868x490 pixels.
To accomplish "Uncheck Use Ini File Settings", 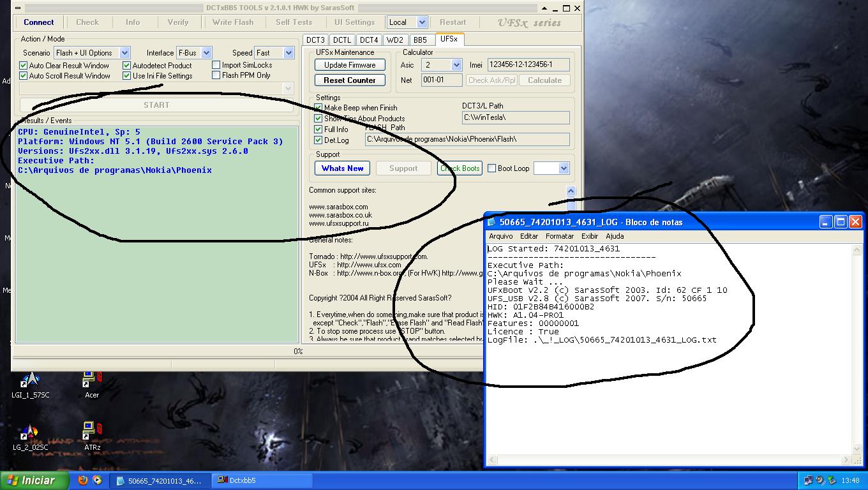I will [127, 76].
